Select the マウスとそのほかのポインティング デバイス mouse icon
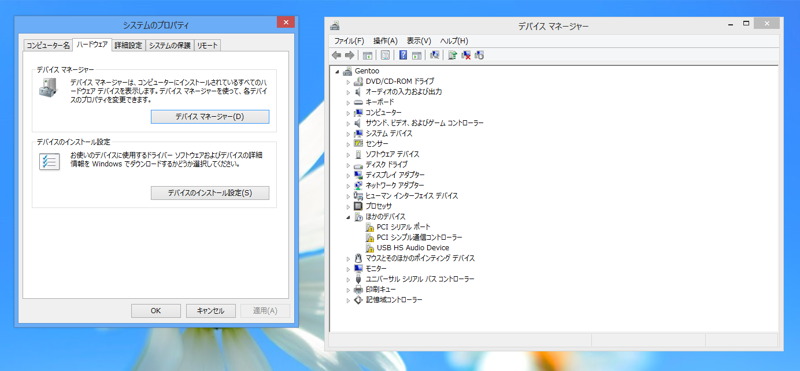Image resolution: width=800 pixels, height=371 pixels. (358, 258)
